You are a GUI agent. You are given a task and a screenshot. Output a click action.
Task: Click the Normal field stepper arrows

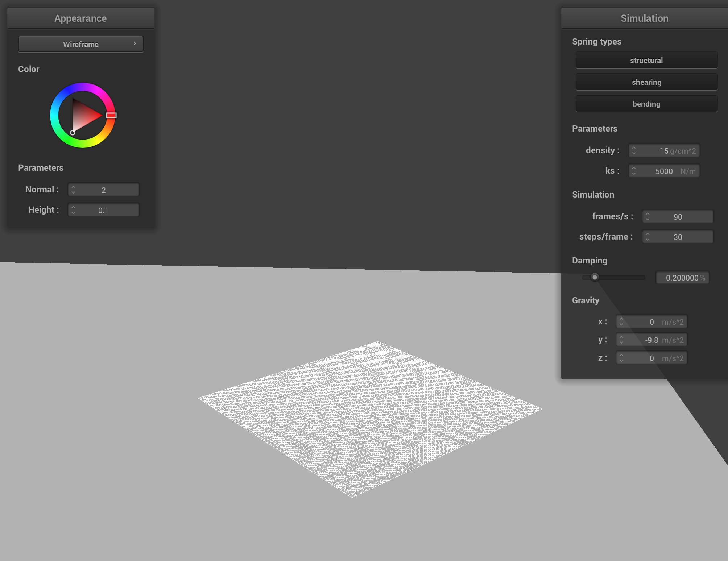click(x=73, y=190)
